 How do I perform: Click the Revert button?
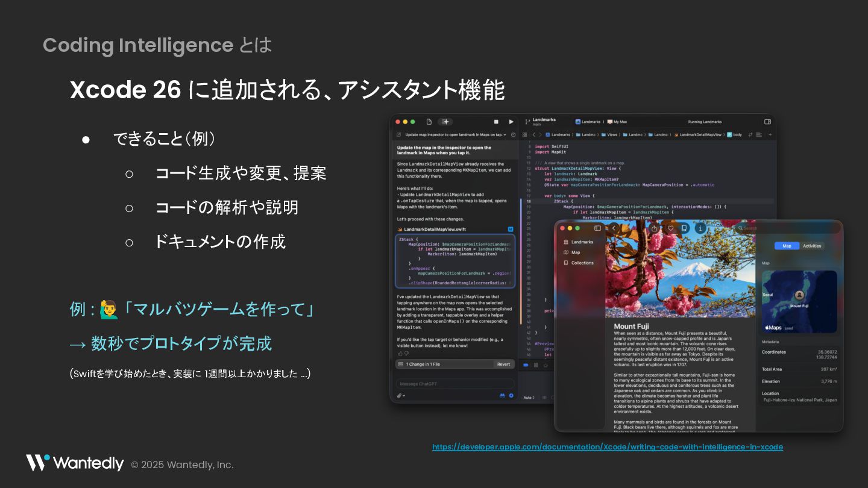coord(503,364)
